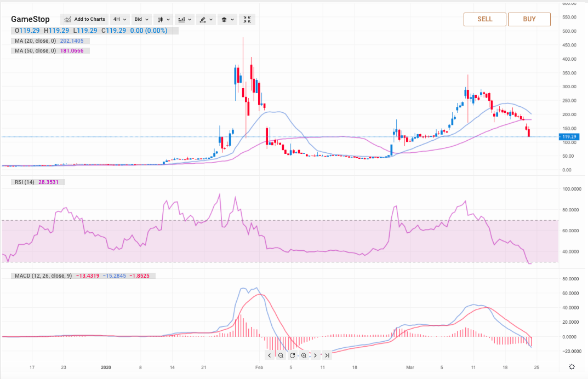Screen dimensions: 588x379
Task: Click the Add to Charts button
Action: (x=84, y=19)
